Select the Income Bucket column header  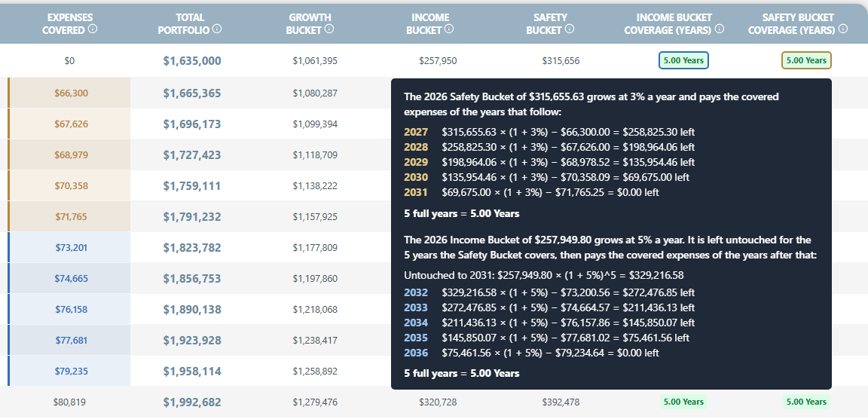[x=430, y=24]
